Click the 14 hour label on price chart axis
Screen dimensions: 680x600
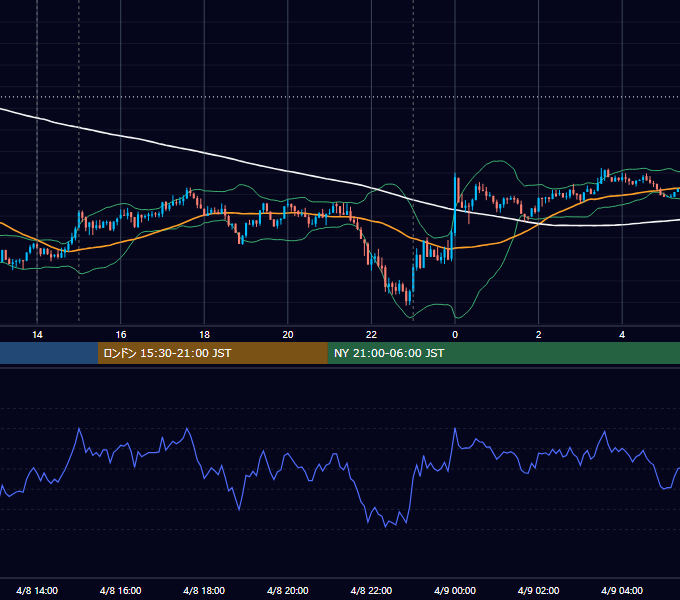[37, 335]
